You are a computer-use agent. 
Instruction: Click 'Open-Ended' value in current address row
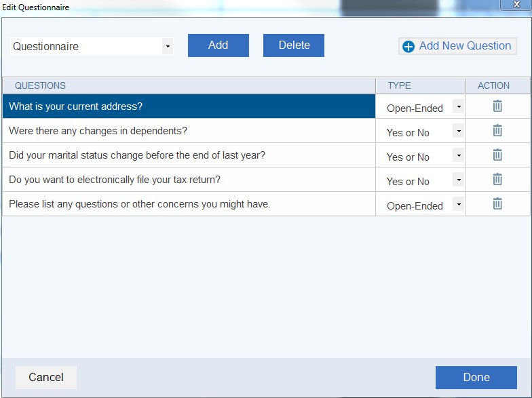click(x=415, y=108)
